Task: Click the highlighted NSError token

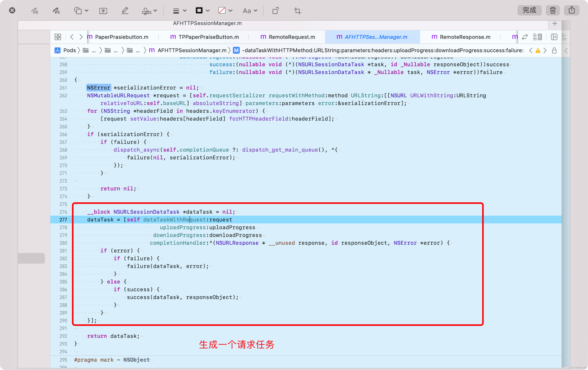Action: pyautogui.click(x=99, y=88)
